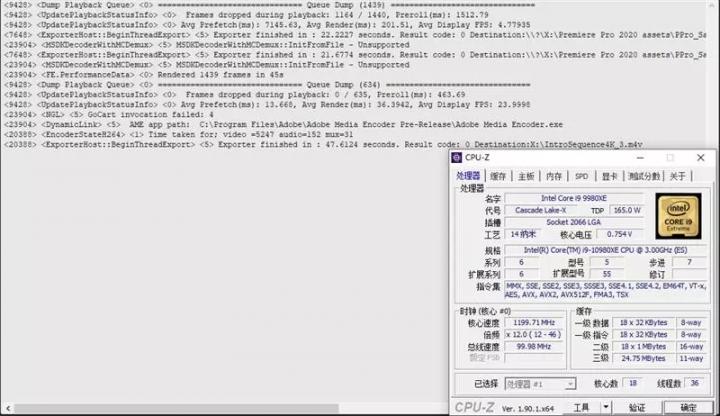This screenshot has width=720, height=416.
Task: Click the 11-way L3 associativity value
Action: point(692,359)
